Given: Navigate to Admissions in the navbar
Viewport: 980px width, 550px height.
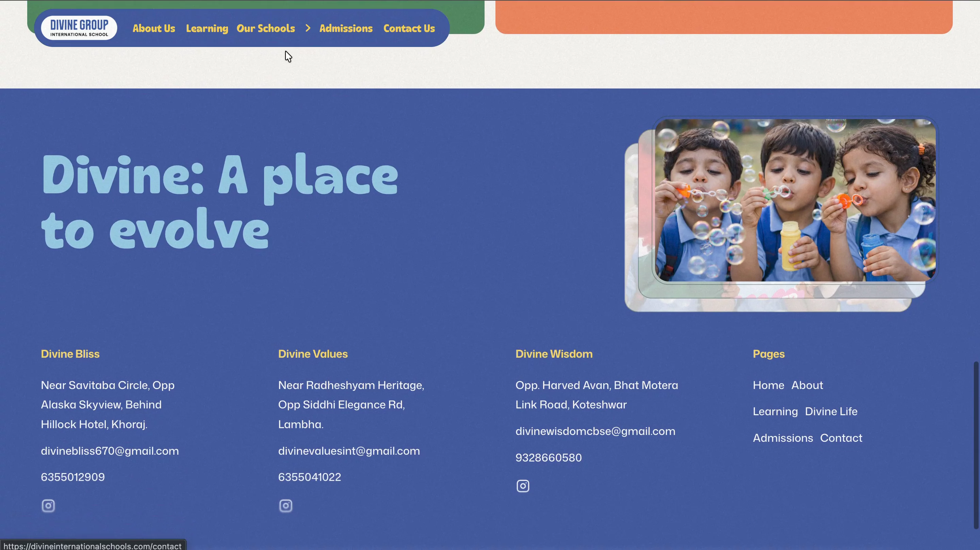Looking at the screenshot, I should tap(346, 29).
